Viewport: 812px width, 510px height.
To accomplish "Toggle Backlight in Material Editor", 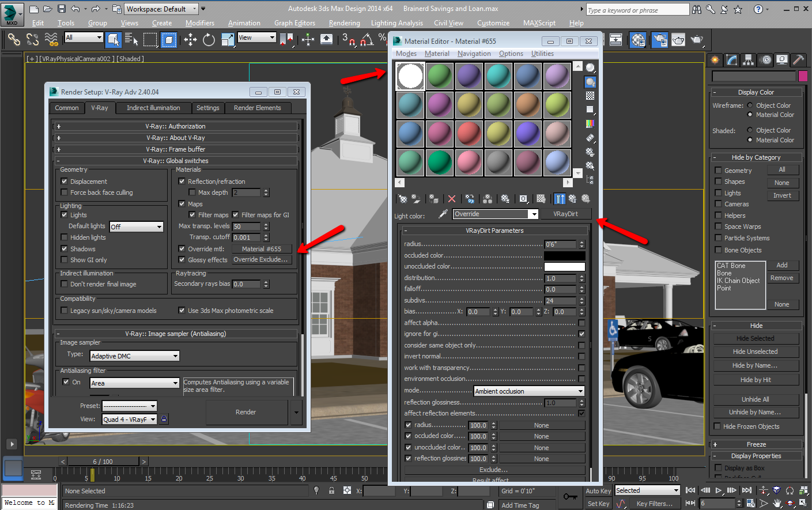I will click(590, 82).
